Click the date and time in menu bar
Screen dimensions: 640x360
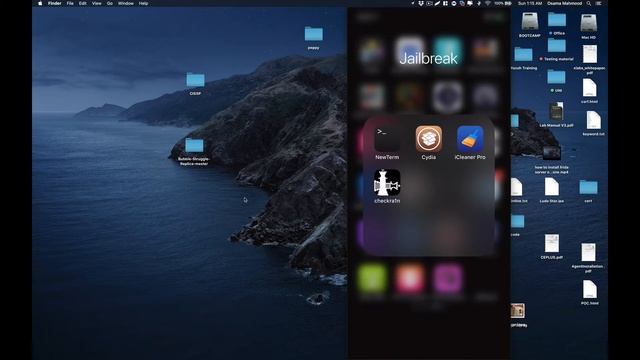tap(530, 3)
